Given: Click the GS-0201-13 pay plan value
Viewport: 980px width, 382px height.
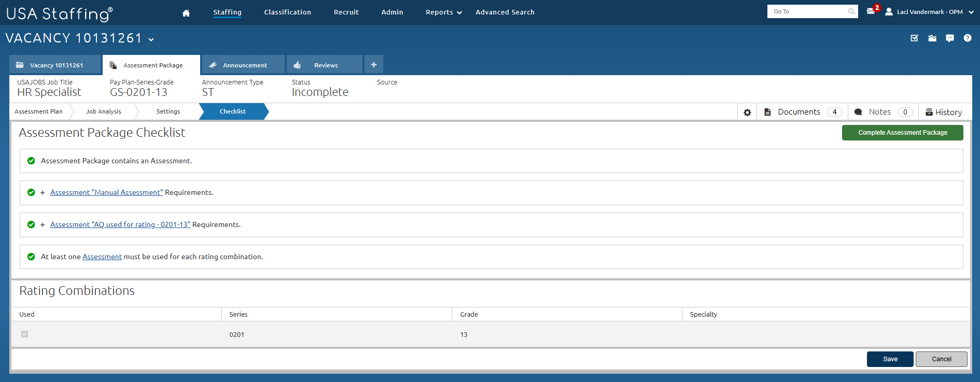Looking at the screenshot, I should coord(138,92).
